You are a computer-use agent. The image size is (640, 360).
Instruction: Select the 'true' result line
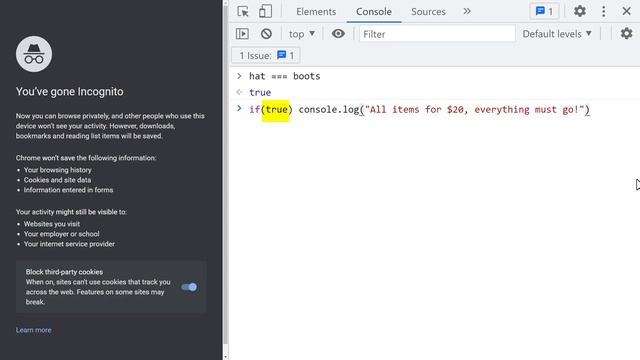tap(260, 93)
